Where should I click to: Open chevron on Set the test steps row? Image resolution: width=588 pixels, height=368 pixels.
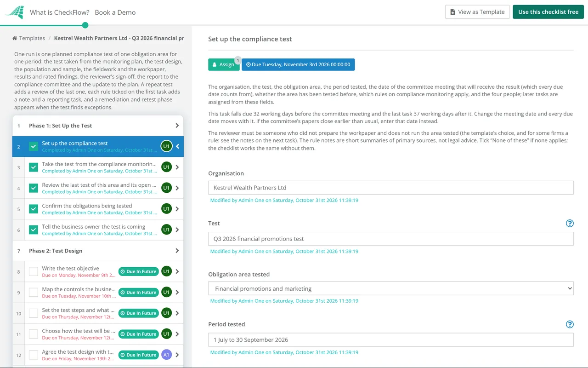(178, 313)
